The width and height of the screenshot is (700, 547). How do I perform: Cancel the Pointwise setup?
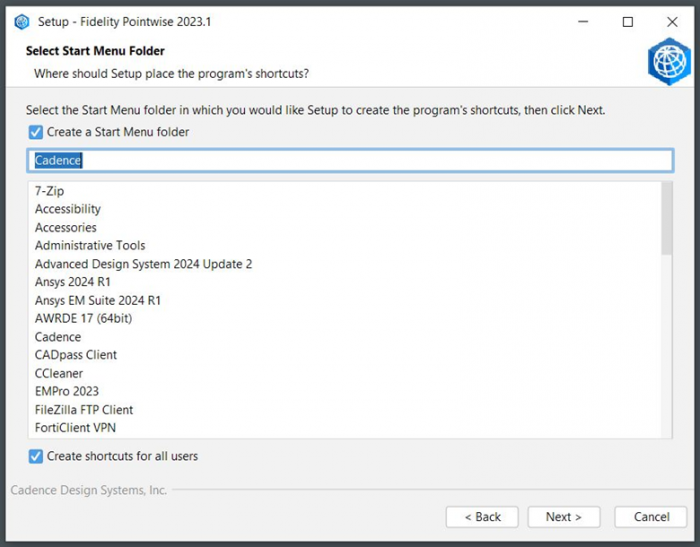pyautogui.click(x=651, y=517)
